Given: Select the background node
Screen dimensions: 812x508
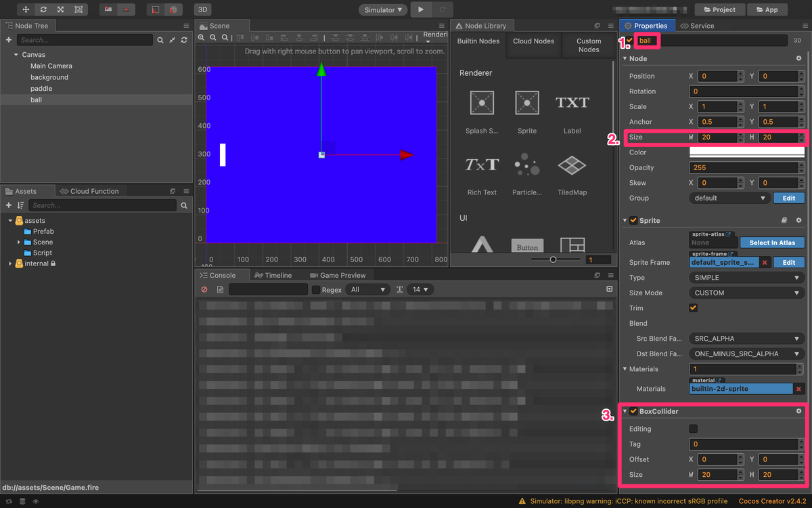Looking at the screenshot, I should pyautogui.click(x=49, y=77).
